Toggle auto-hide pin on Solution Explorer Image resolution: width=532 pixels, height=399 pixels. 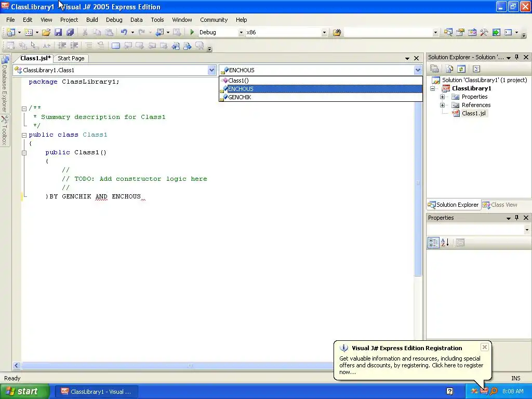pos(517,57)
